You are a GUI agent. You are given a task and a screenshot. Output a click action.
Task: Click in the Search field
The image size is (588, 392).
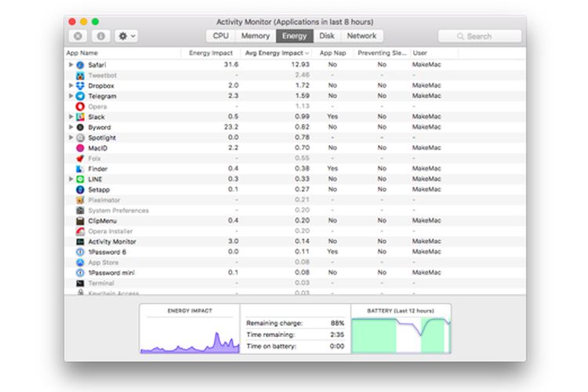click(x=480, y=36)
